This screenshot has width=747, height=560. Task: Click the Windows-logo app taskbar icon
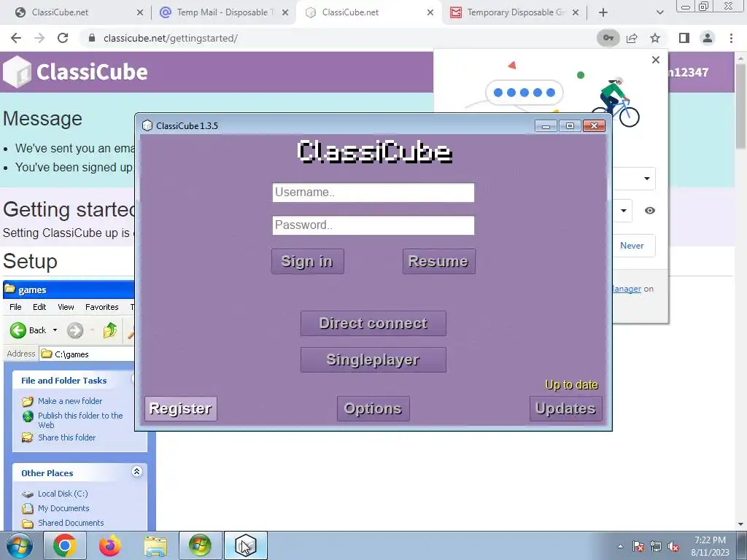coord(200,545)
